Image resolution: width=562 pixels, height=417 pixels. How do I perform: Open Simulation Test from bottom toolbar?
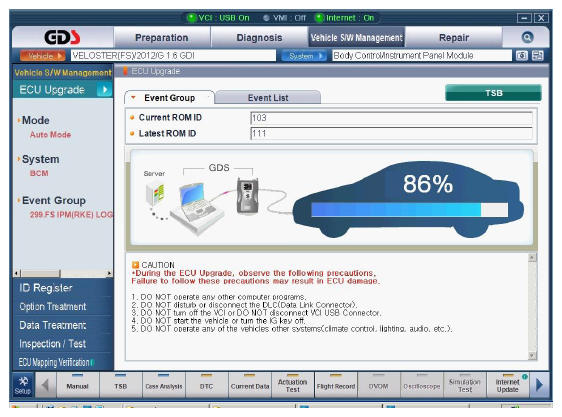coord(465,385)
